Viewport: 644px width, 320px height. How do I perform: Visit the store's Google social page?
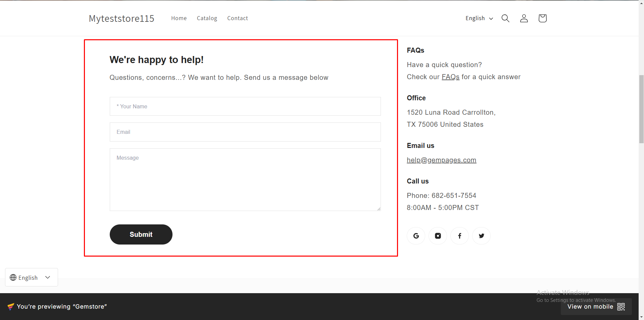416,235
